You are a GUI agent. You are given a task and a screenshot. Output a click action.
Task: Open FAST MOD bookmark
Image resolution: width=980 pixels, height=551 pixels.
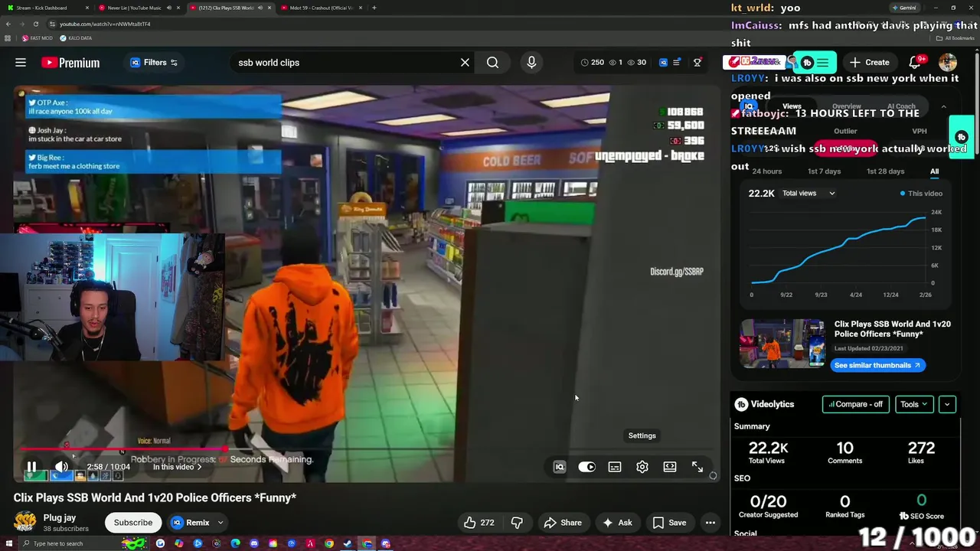pos(38,38)
